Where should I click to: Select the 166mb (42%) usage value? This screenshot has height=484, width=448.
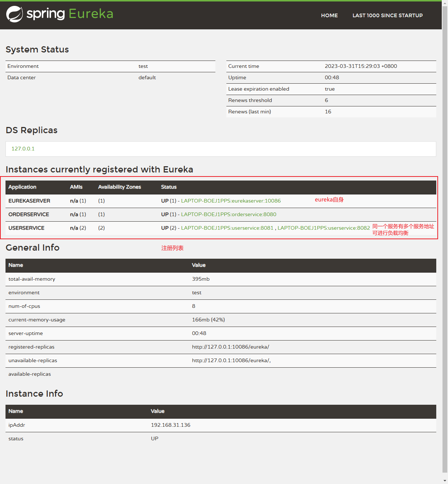208,320
